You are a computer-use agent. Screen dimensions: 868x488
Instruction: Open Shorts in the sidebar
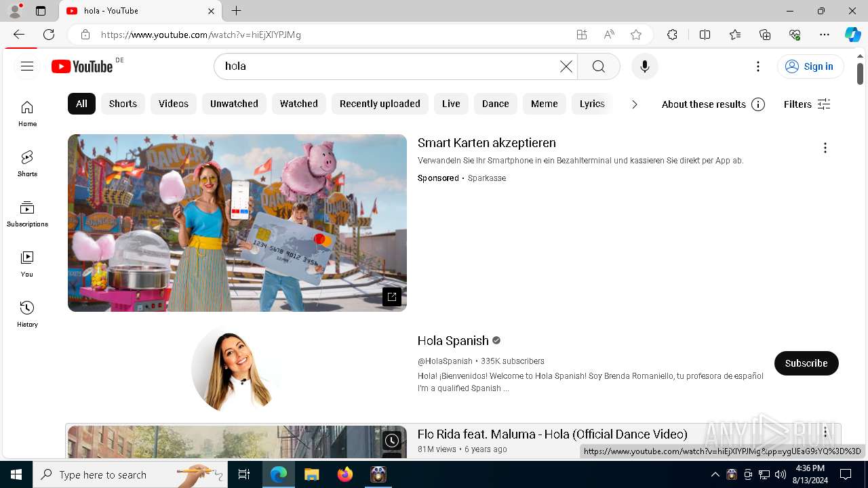coord(27,164)
